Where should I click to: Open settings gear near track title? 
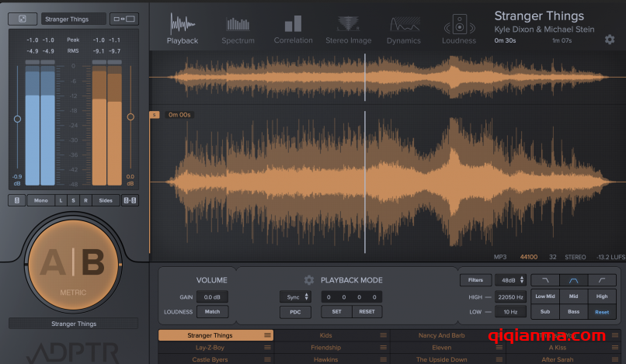click(609, 40)
